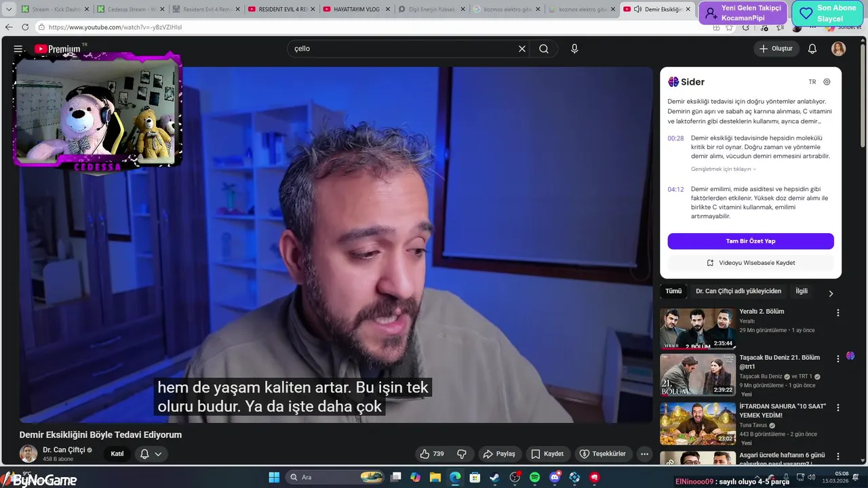Open the account avatar menu
Screen dimensions: 868x488
[839, 49]
